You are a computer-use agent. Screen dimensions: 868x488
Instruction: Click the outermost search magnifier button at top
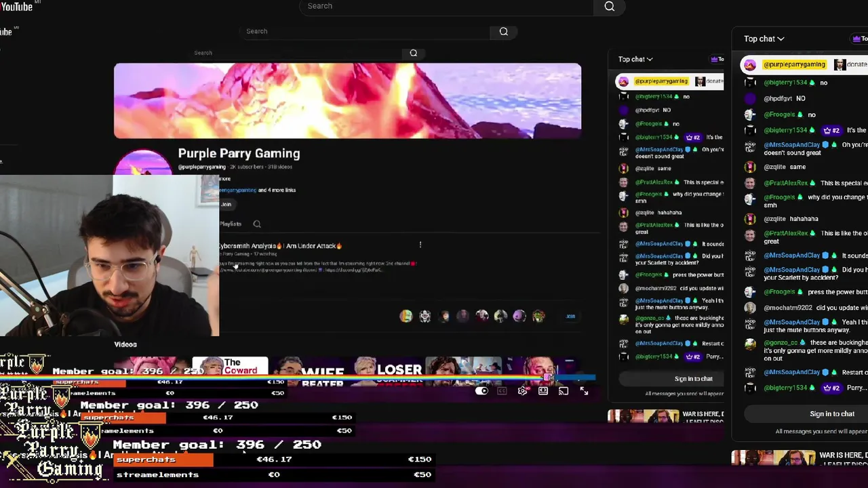point(609,6)
